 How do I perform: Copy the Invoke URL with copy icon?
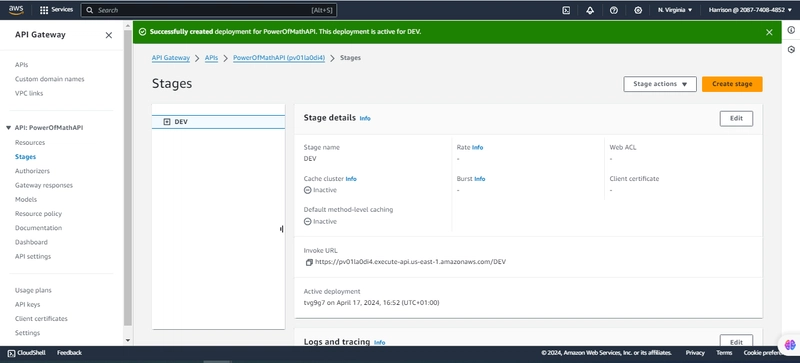[309, 262]
